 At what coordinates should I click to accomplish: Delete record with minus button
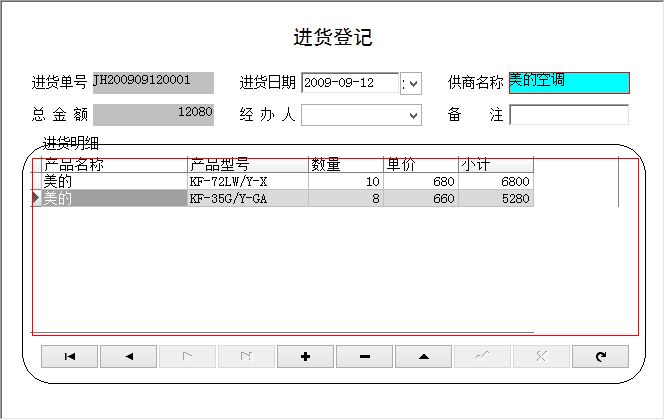pos(364,356)
